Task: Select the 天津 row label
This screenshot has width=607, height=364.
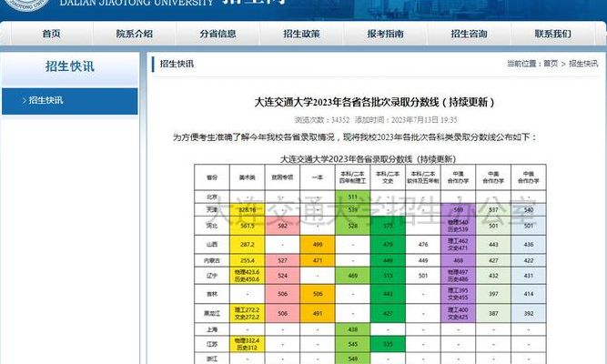Action: pyautogui.click(x=212, y=209)
